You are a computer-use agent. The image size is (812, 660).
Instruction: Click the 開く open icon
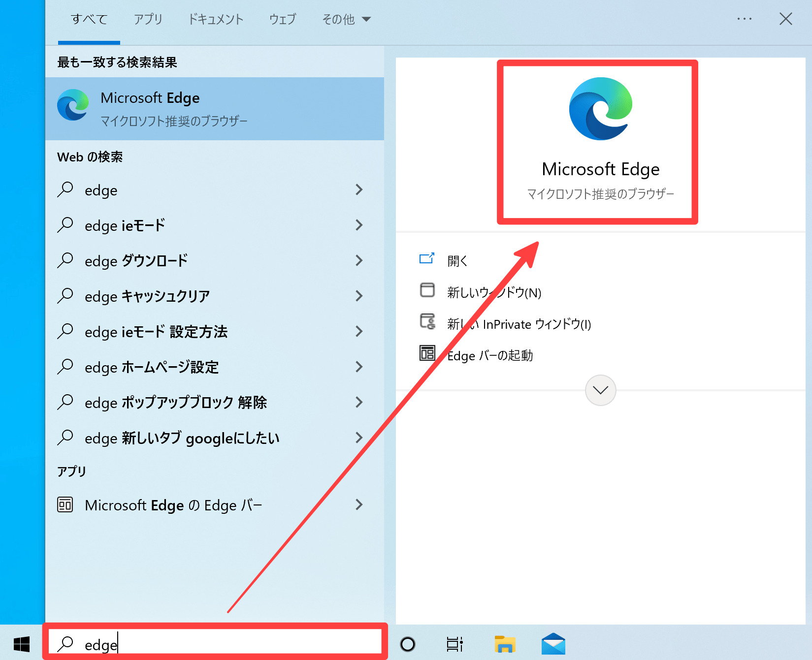point(427,259)
